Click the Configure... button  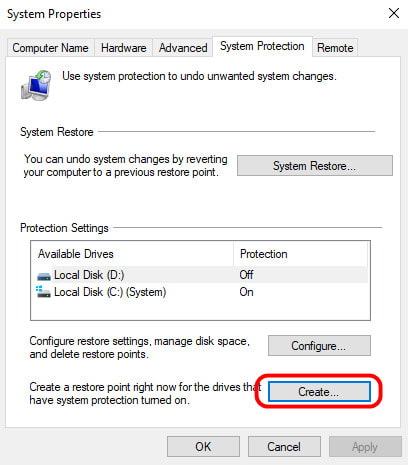[x=319, y=346]
